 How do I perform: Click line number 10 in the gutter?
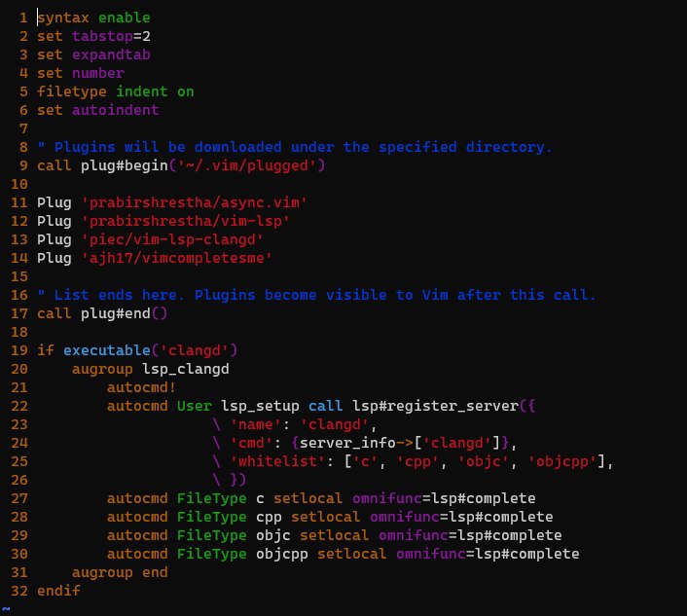pos(19,184)
